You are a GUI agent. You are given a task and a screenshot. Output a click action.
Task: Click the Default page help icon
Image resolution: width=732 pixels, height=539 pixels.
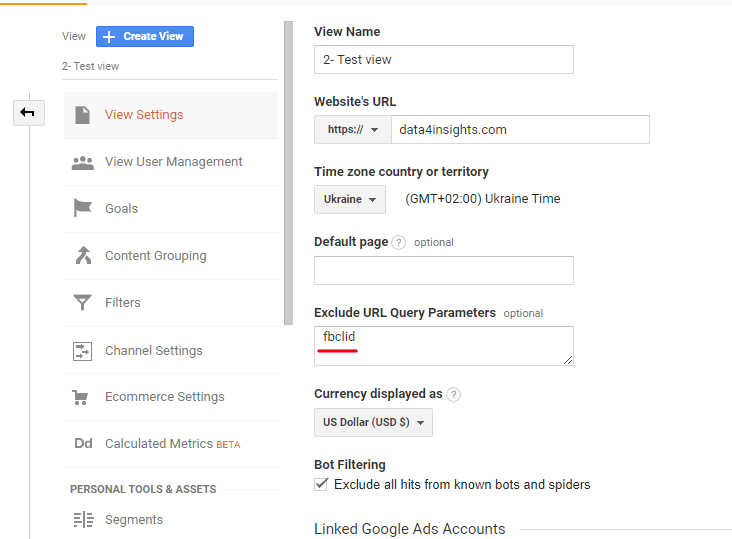click(x=399, y=242)
